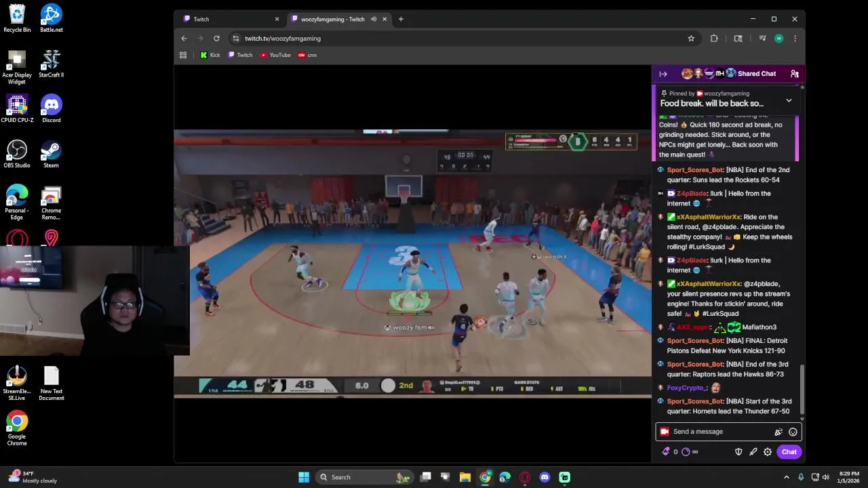Screen dimensions: 868x488
Task: Focus the Send a message field
Action: point(728,432)
